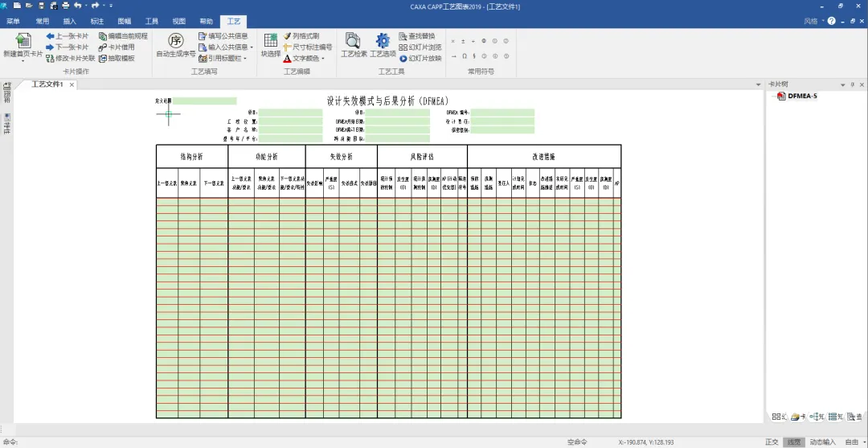Image resolution: width=868 pixels, height=448 pixels.
Task: Click 修改卡片关联 in ribbon
Action: 71,58
